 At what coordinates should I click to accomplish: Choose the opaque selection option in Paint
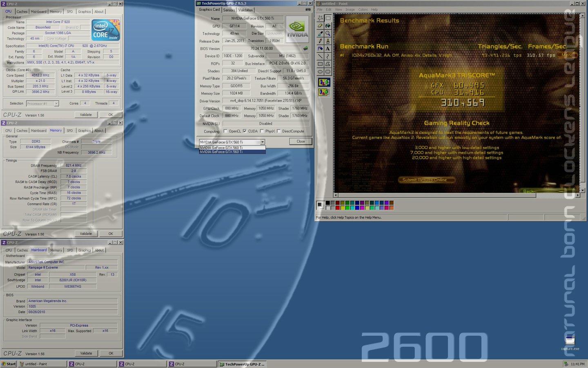point(324,83)
